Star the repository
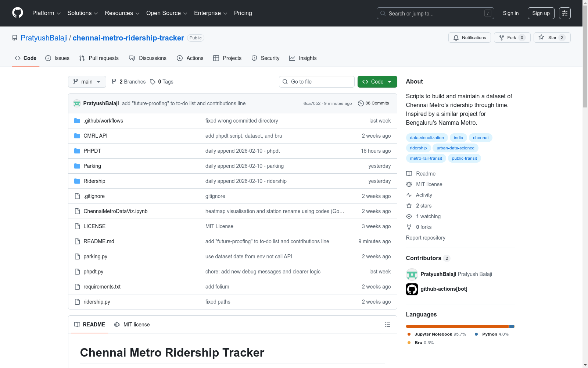Viewport: 588px width, 368px height. 552,38
